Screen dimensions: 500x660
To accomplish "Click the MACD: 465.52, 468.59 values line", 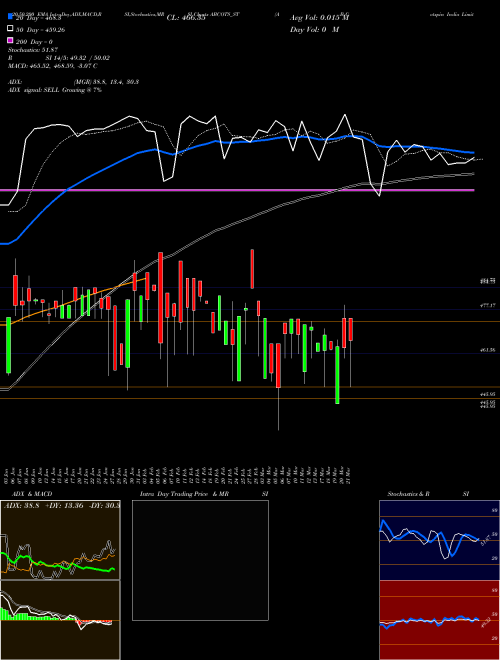I will point(53,66).
